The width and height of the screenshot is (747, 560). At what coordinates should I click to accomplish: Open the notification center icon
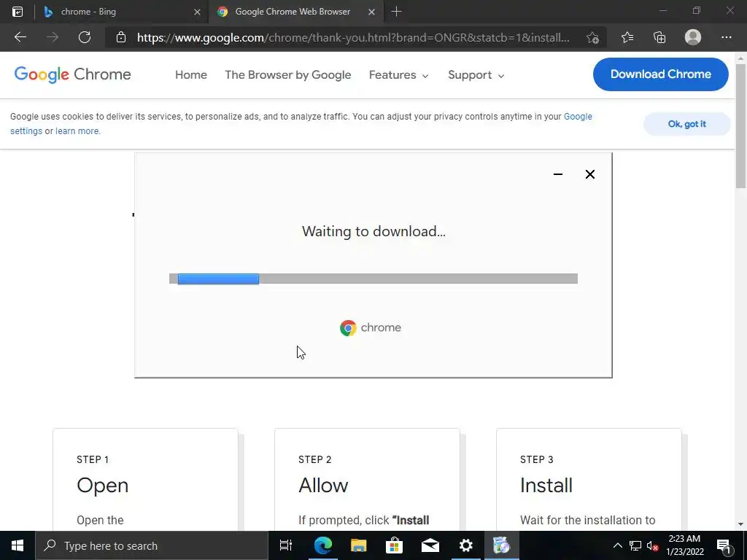(x=724, y=545)
